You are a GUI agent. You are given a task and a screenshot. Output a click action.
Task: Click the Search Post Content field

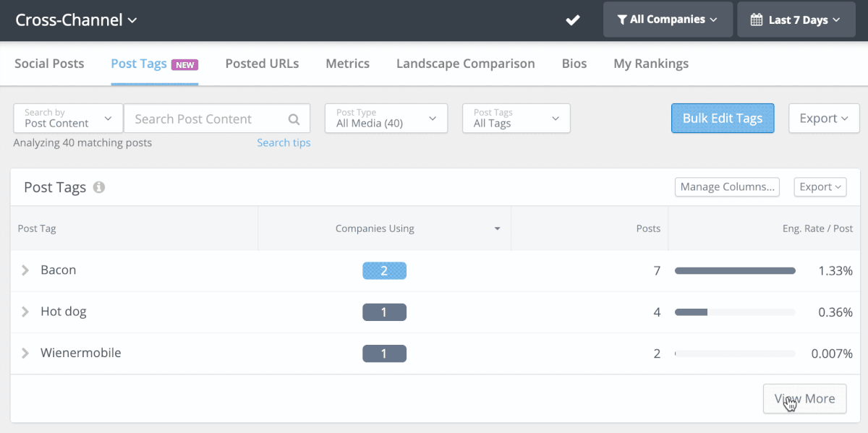pyautogui.click(x=206, y=119)
